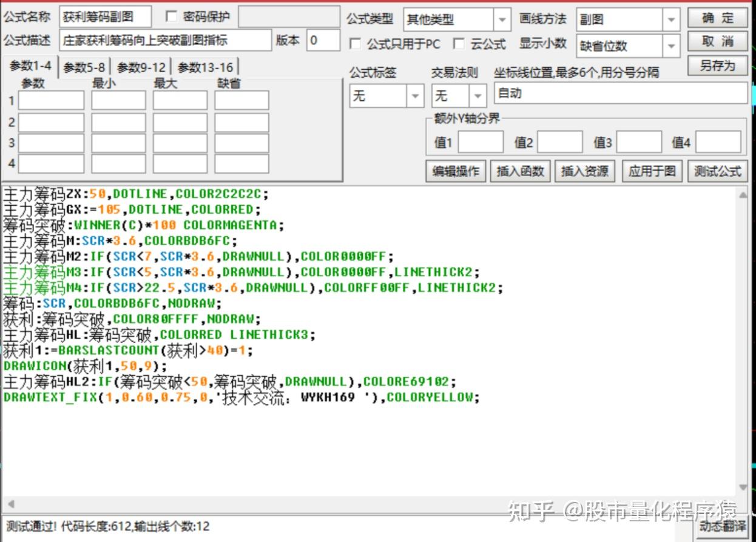Click the 主力筹码M:SCR*3.6 code line
The width and height of the screenshot is (756, 542).
point(120,241)
